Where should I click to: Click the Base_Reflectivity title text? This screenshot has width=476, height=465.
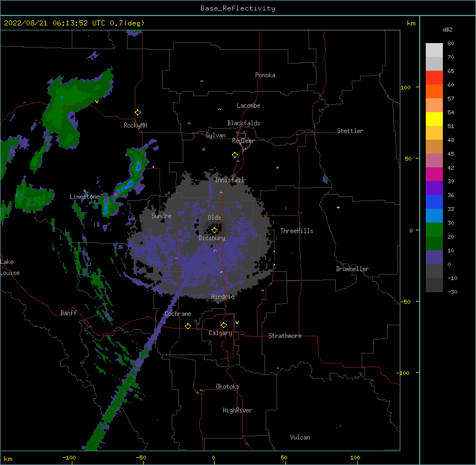point(238,8)
